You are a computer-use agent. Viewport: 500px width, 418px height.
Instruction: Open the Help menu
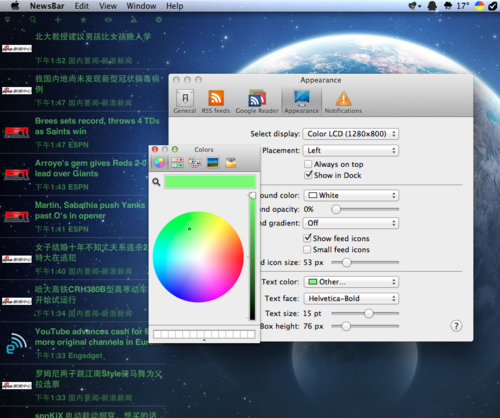[175, 6]
